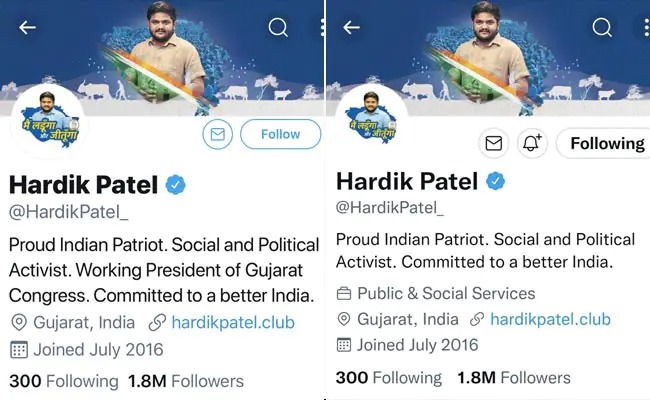Select the Public & Social Services category
Image resolution: width=650 pixels, height=400 pixels.
coord(436,294)
